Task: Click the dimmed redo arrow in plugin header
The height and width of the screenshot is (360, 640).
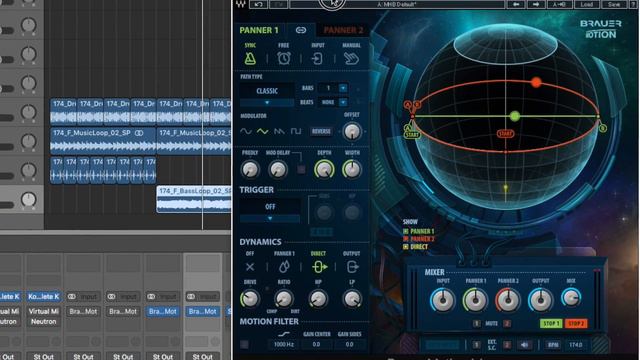Action: 278,4
